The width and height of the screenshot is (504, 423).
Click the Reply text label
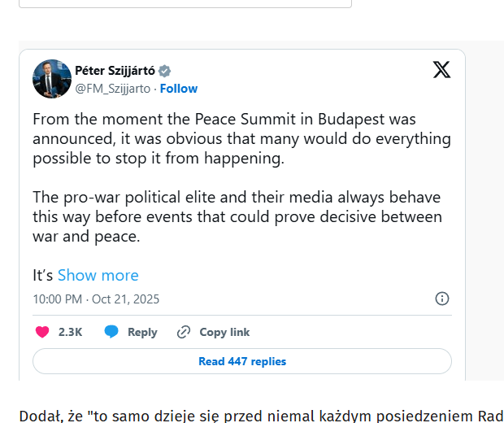[142, 332]
